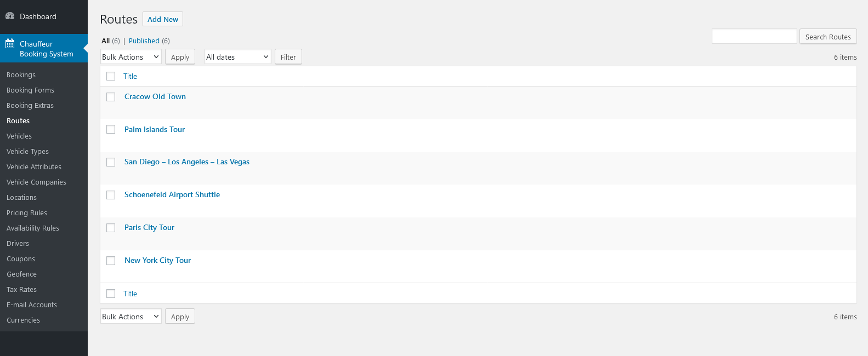868x356 pixels.
Task: Click the Add New route button
Action: pyautogui.click(x=163, y=19)
